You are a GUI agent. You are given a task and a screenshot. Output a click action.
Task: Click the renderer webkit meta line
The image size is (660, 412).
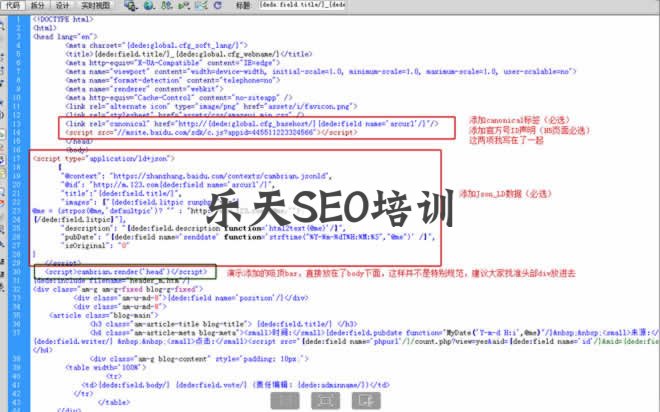(x=144, y=89)
